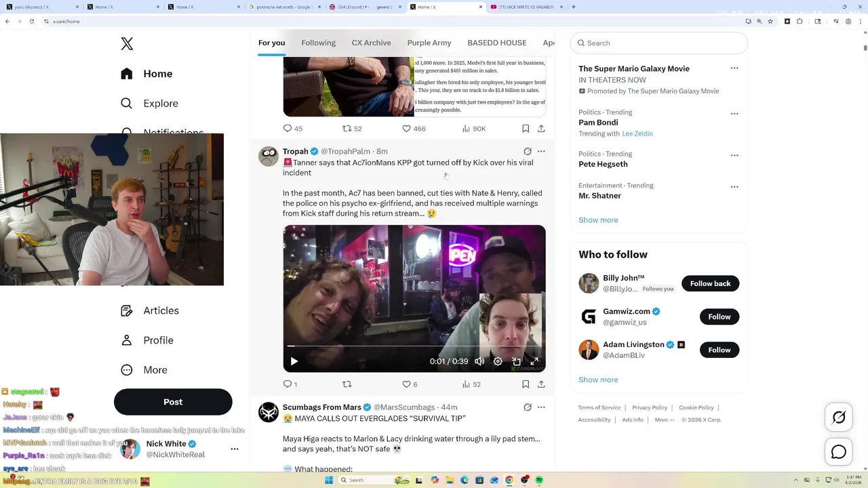Open the floating Messages chat button
This screenshot has height=488, width=868.
839,452
